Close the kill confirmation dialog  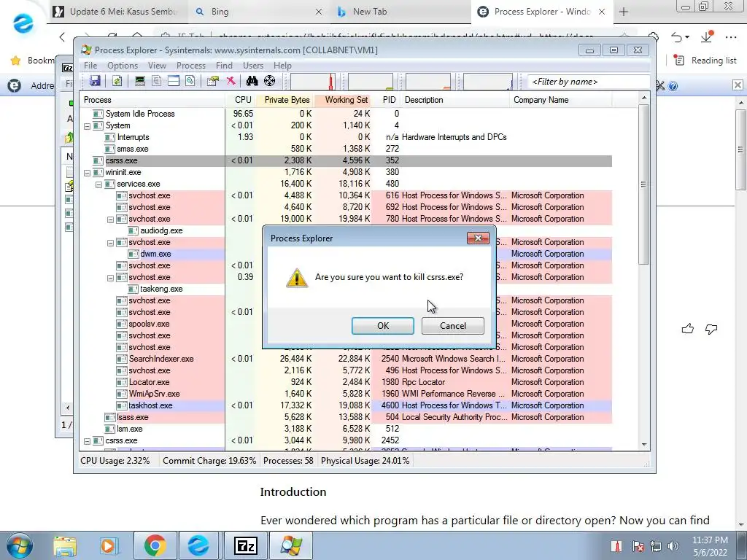478,238
